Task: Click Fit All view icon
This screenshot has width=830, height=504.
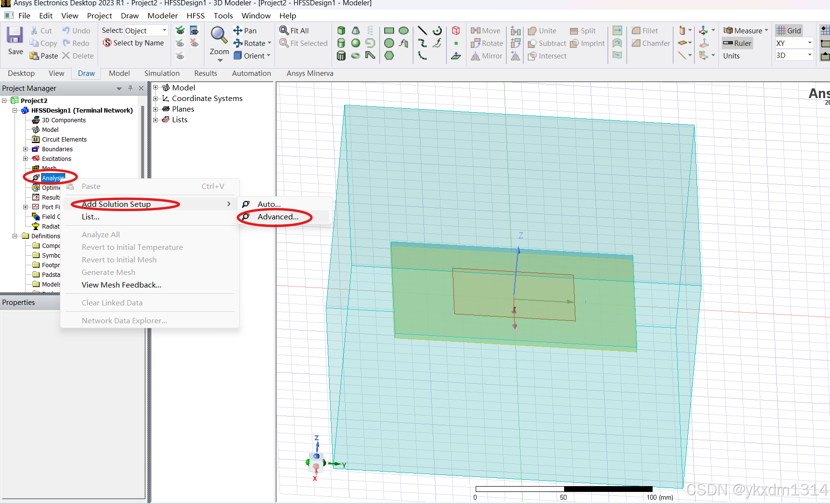Action: pos(284,30)
